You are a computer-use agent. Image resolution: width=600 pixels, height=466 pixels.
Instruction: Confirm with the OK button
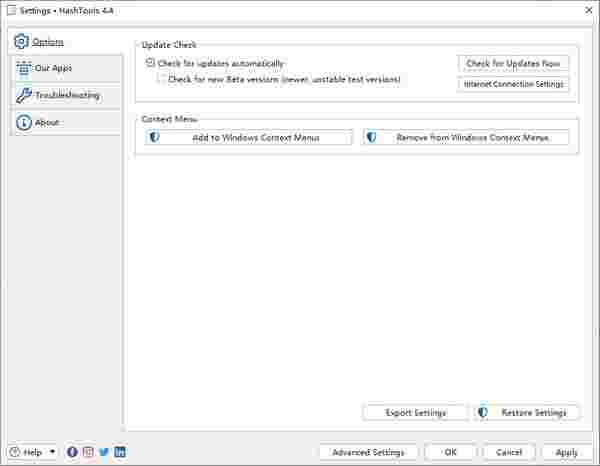pos(450,452)
